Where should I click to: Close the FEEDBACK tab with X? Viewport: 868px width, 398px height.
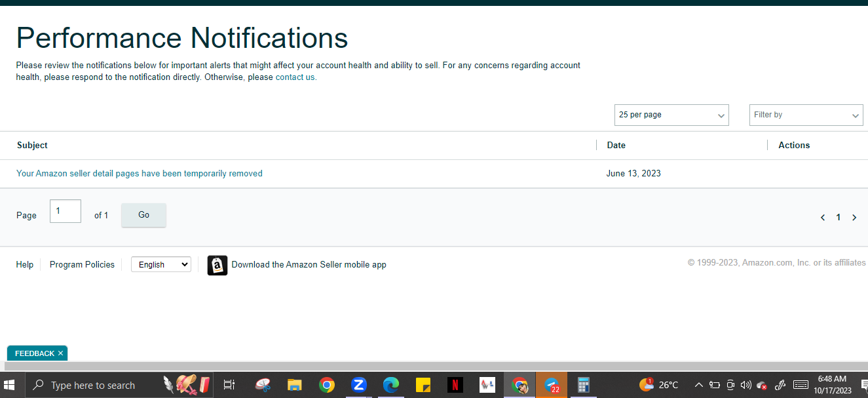coord(61,353)
